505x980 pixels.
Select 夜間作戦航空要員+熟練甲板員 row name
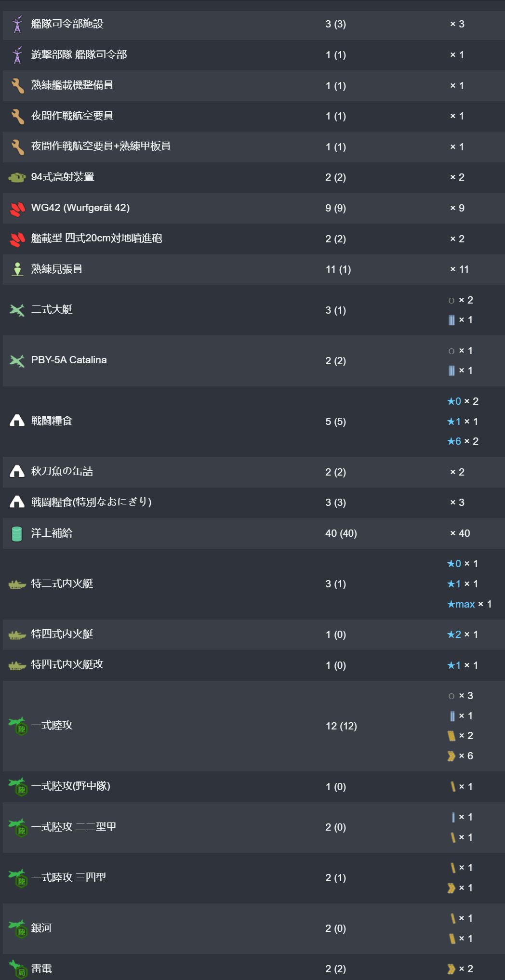coord(101,146)
